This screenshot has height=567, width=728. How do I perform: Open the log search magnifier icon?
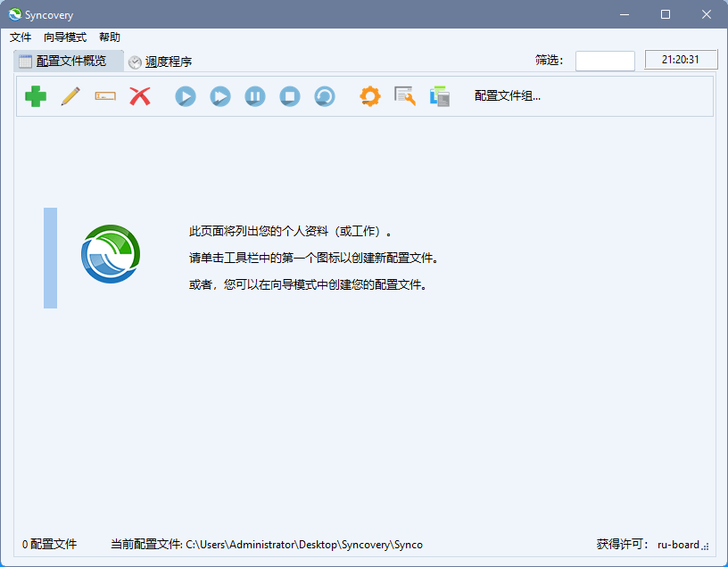coord(405,96)
